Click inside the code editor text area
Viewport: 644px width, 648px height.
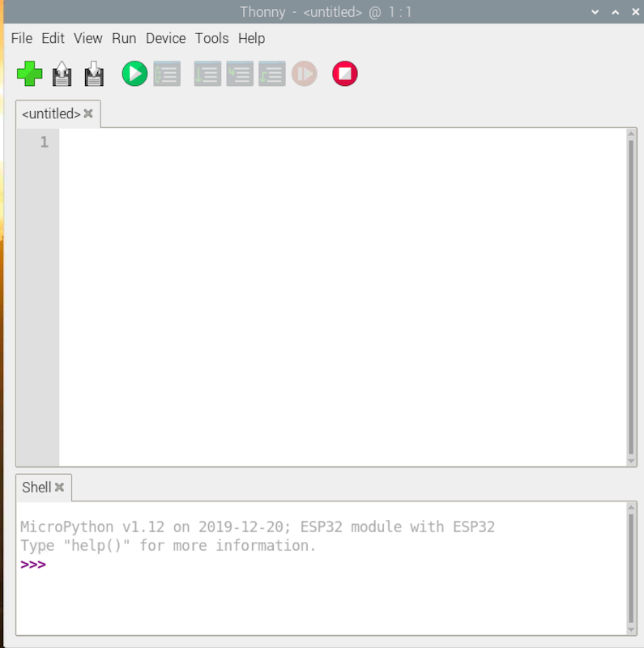343,297
